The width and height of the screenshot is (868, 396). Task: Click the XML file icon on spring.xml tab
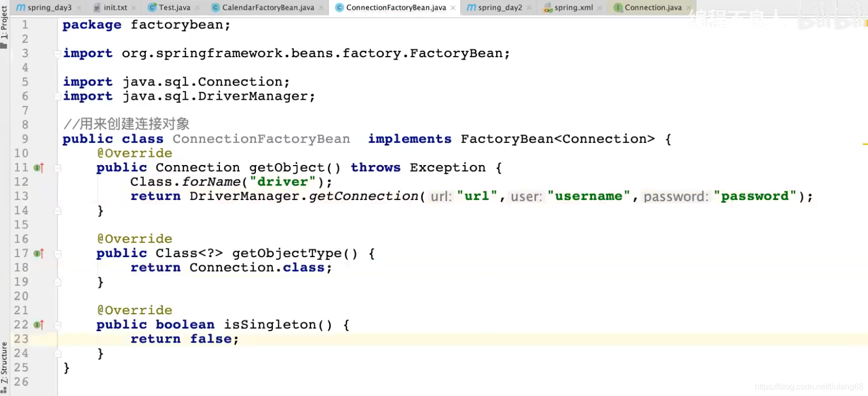(548, 8)
